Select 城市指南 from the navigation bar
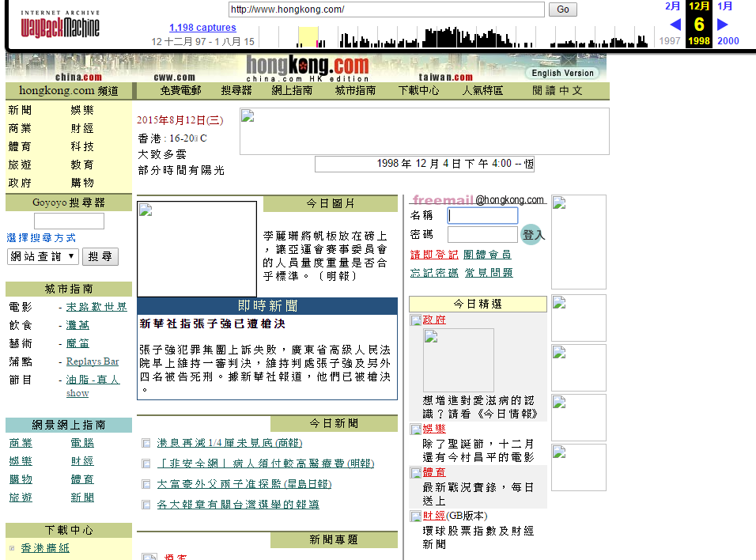The image size is (756, 560). tap(355, 91)
